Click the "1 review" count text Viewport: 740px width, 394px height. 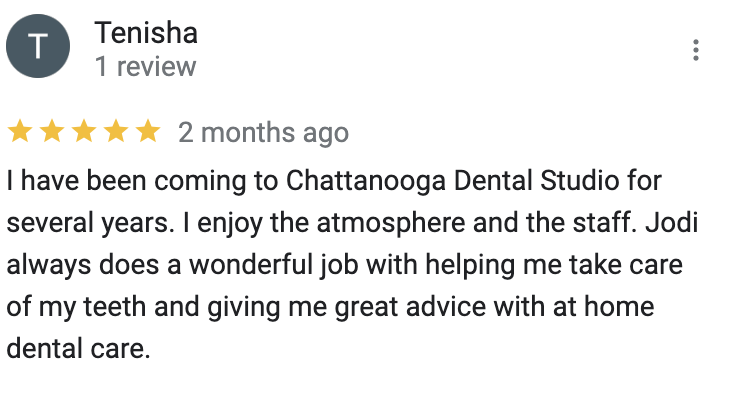tap(145, 67)
